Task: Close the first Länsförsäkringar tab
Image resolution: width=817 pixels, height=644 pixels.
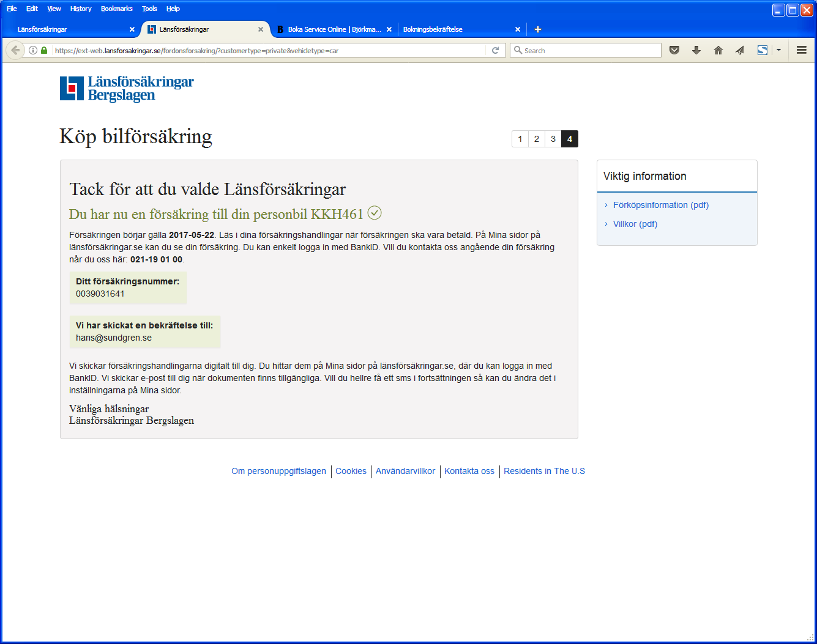Action: click(132, 29)
